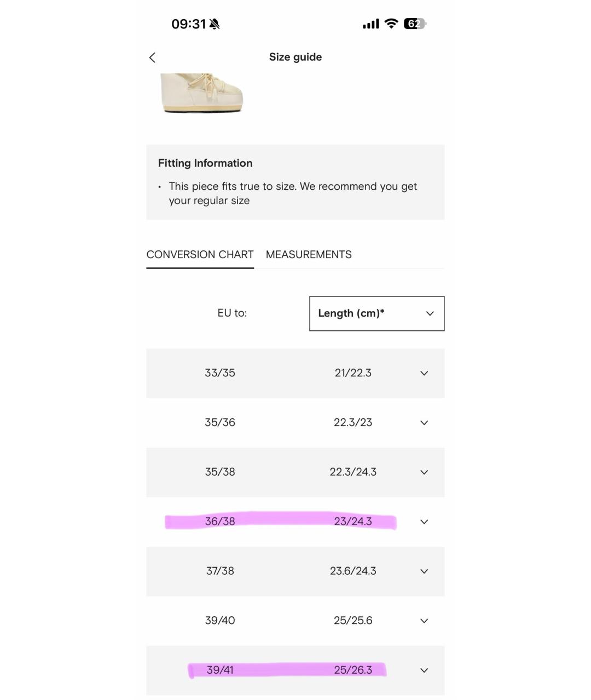Tap the muted bell status icon
The height and width of the screenshot is (700, 591).
click(214, 24)
